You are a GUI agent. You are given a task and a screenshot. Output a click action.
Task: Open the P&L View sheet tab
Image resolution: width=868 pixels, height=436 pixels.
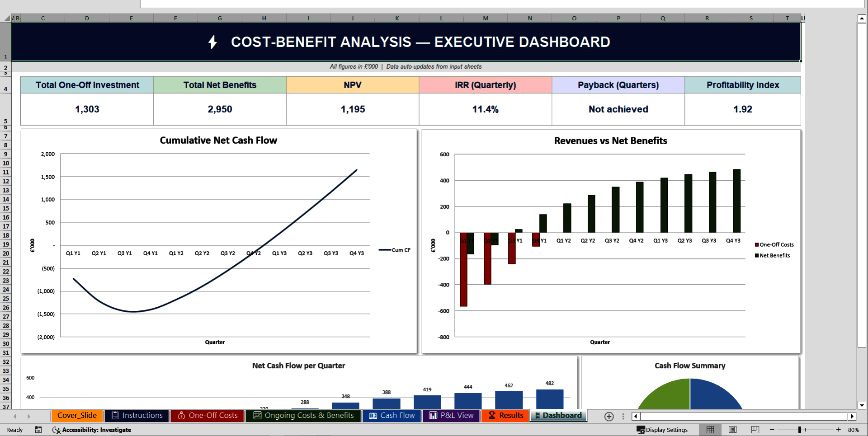(451, 416)
